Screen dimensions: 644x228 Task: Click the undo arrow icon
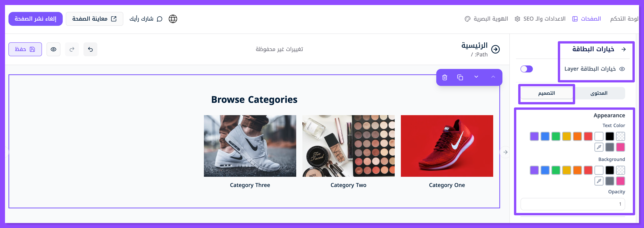90,49
